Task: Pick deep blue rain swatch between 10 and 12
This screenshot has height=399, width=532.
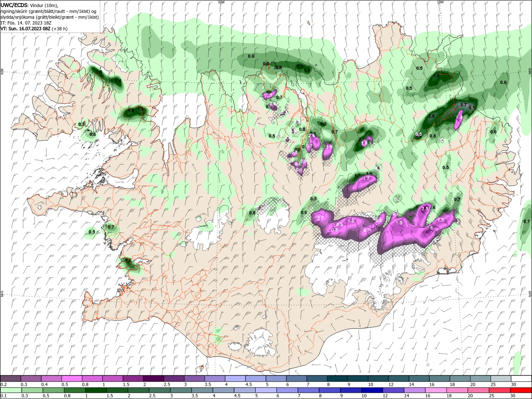Action: coord(372,390)
